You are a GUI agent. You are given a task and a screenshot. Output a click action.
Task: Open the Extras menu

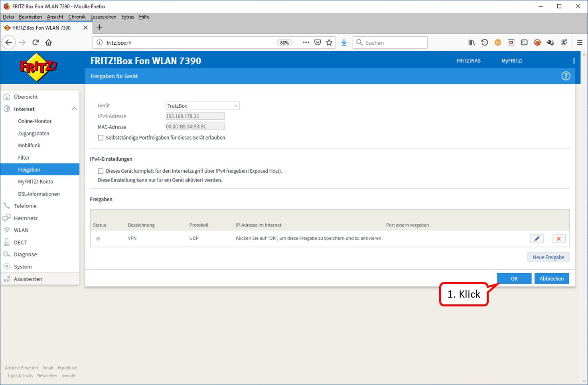[x=128, y=17]
